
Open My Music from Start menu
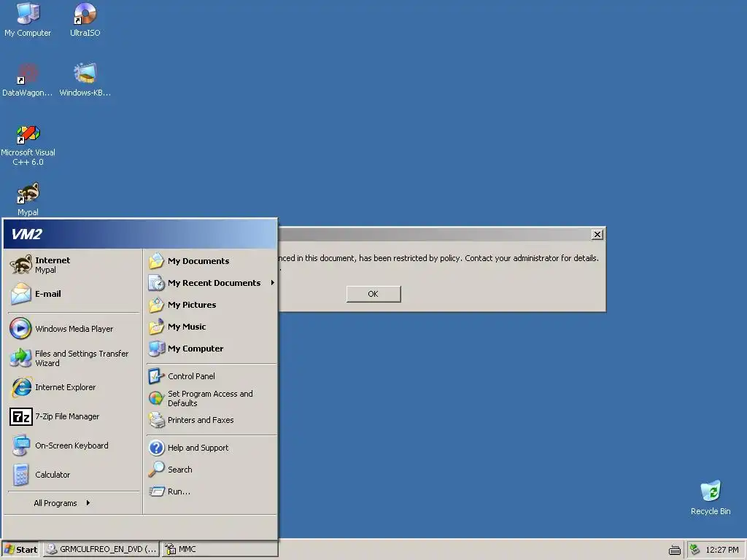(x=211, y=327)
